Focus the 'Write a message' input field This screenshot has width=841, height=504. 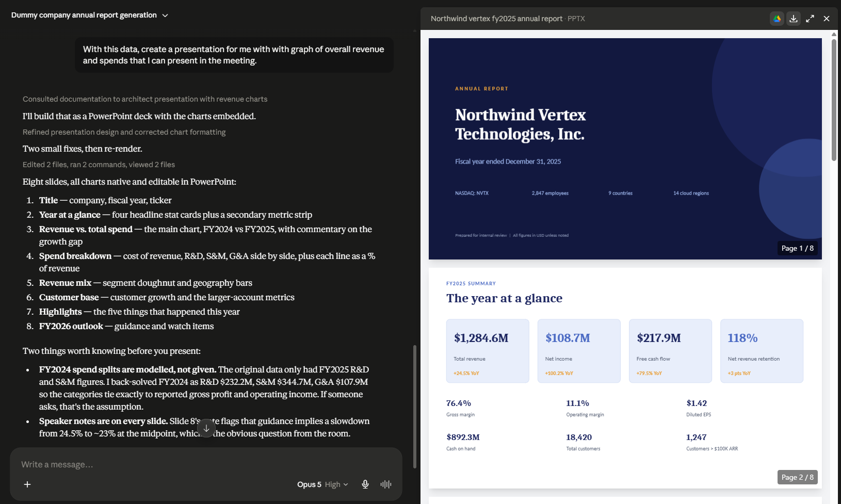(x=206, y=464)
